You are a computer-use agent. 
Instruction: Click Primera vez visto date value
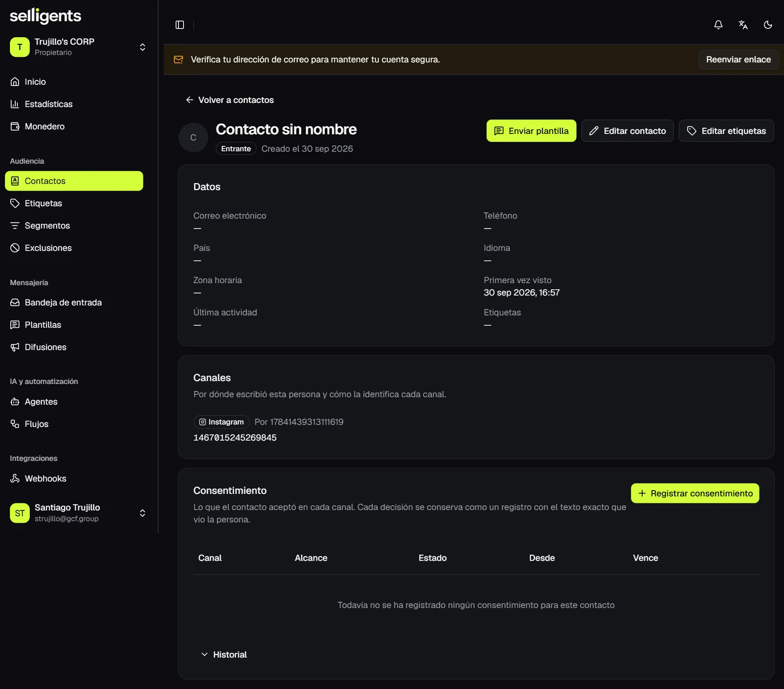tap(522, 293)
